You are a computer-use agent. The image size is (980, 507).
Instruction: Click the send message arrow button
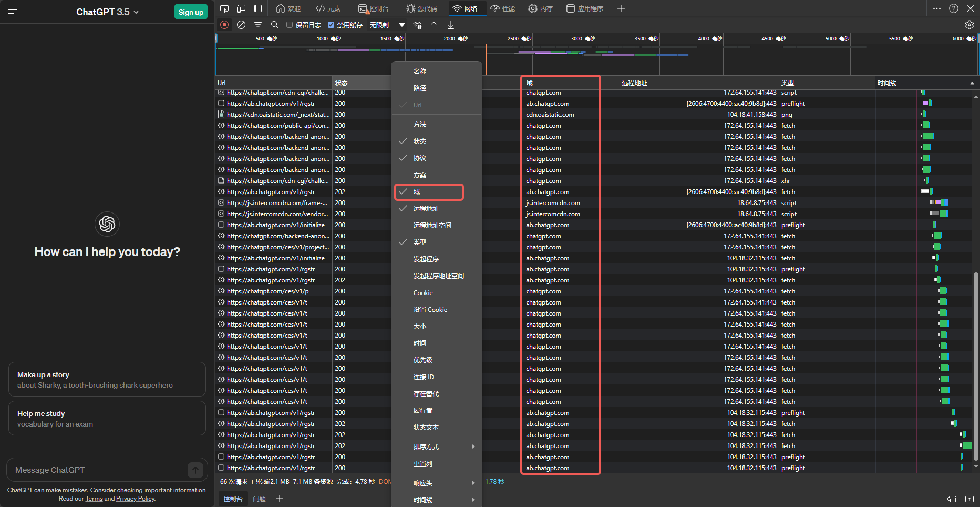195,470
